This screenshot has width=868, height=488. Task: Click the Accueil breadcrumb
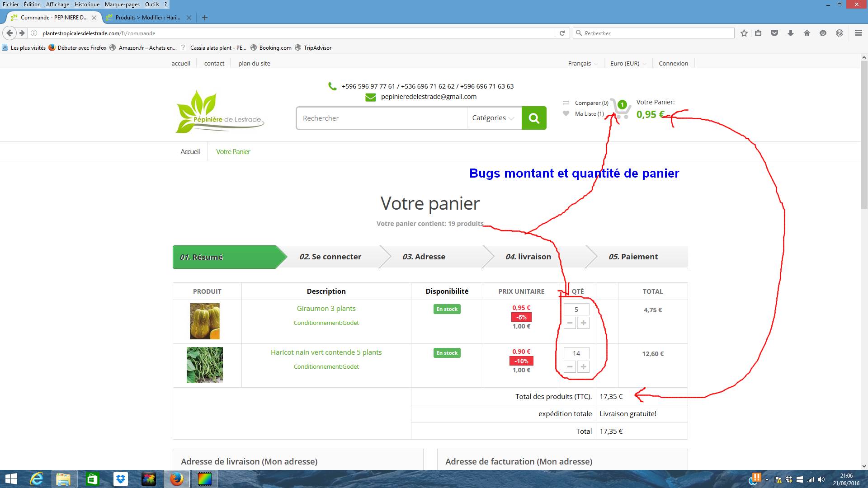(x=190, y=152)
